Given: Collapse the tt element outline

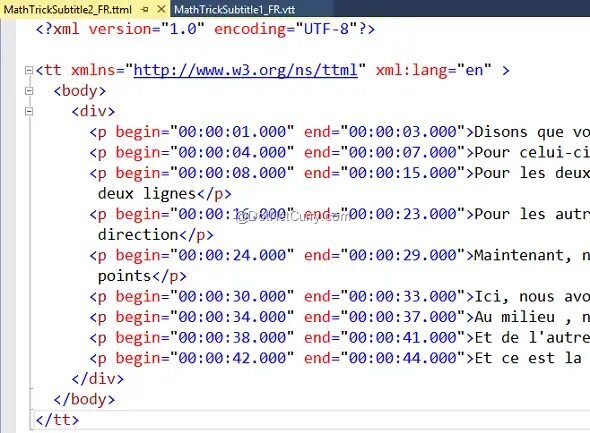Looking at the screenshot, I should click(29, 70).
